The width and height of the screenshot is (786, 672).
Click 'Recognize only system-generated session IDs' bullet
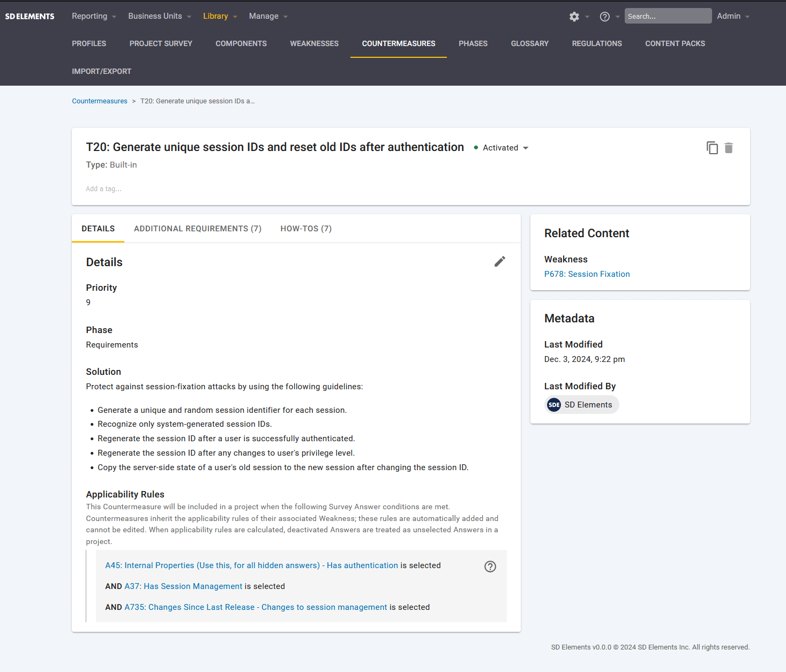point(185,424)
